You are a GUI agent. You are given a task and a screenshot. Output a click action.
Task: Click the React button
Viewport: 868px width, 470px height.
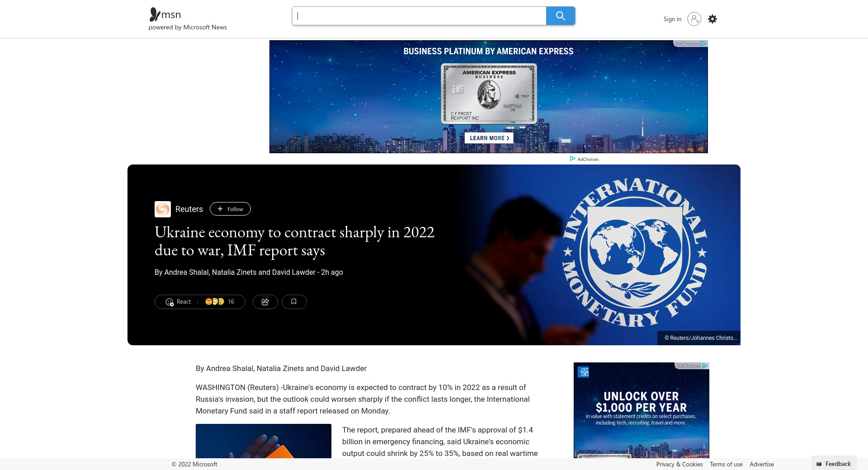(x=179, y=302)
